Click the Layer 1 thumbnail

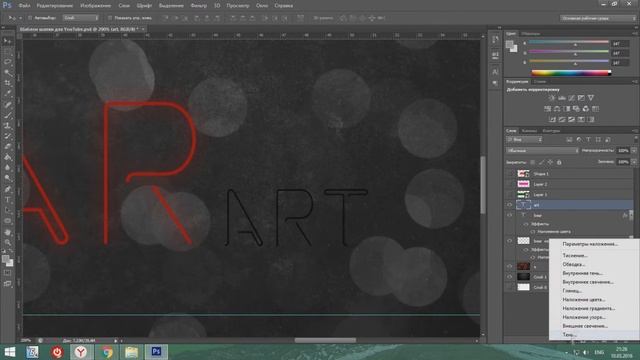[x=523, y=195]
